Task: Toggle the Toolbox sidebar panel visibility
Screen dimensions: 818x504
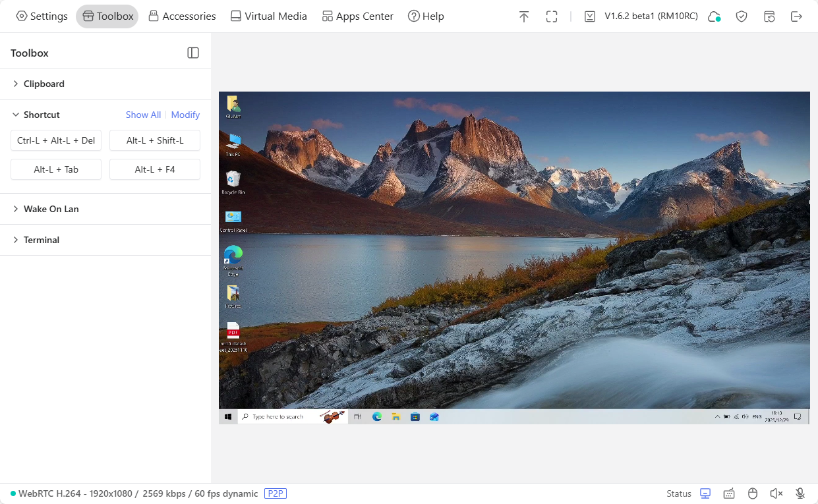Action: click(x=192, y=53)
